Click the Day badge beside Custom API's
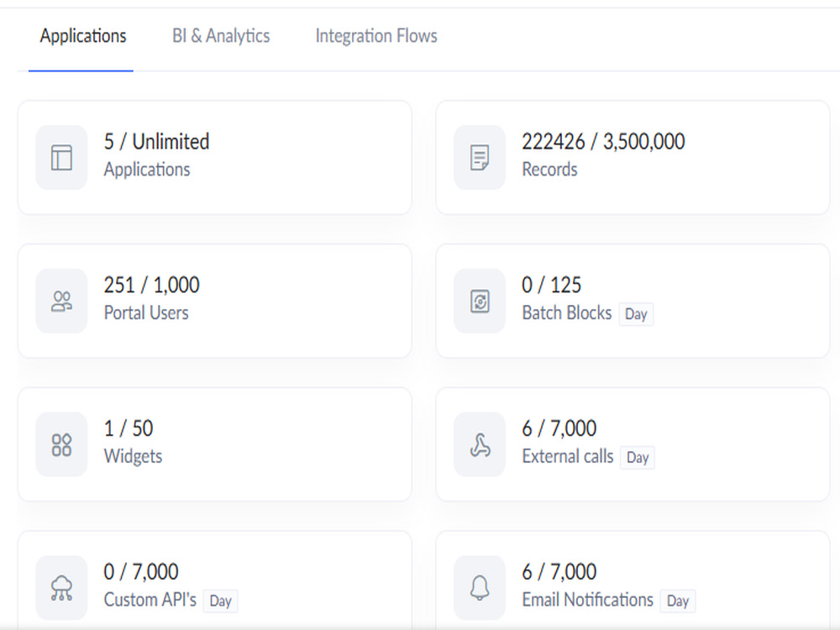The image size is (840, 630). [220, 601]
